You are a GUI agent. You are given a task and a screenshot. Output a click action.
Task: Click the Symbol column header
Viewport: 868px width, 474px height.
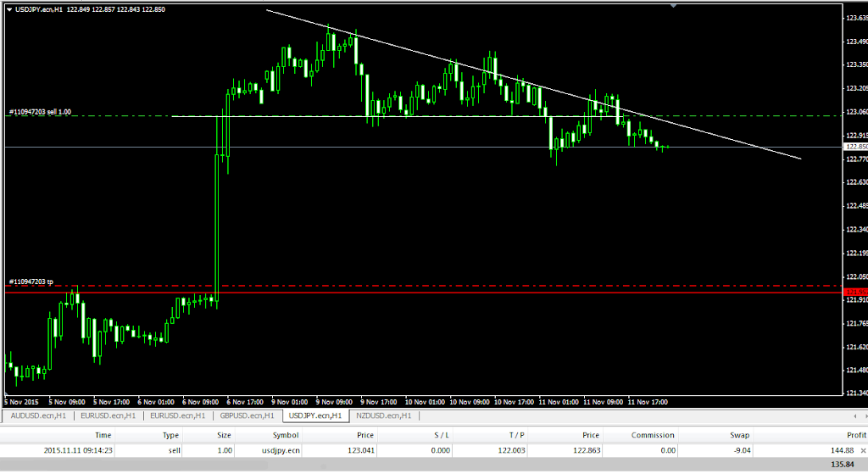click(285, 435)
